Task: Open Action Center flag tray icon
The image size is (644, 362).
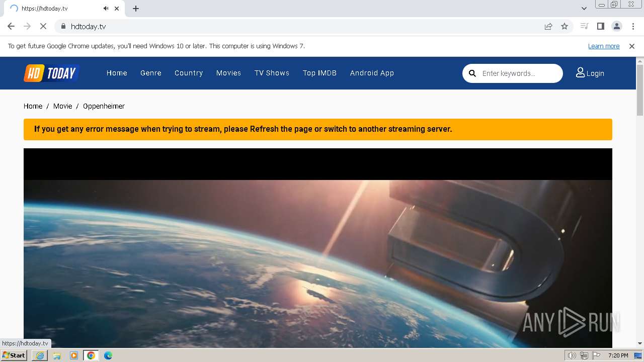Action: point(596,355)
